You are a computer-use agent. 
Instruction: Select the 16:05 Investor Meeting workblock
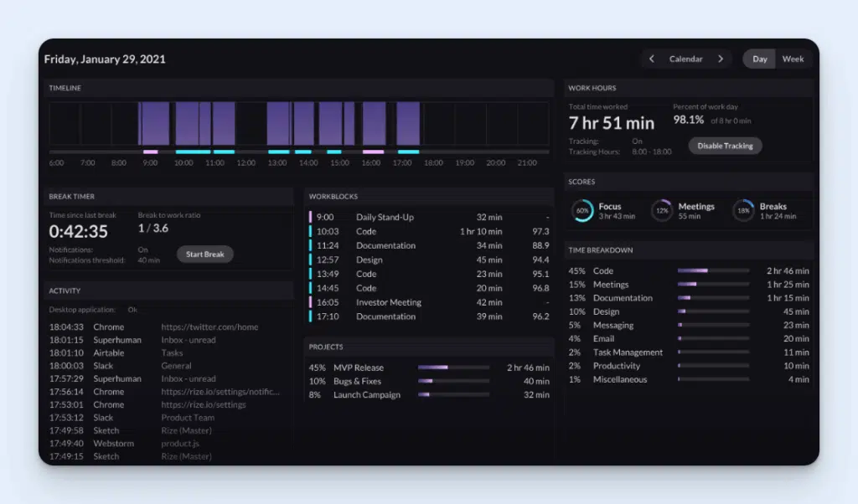point(388,302)
